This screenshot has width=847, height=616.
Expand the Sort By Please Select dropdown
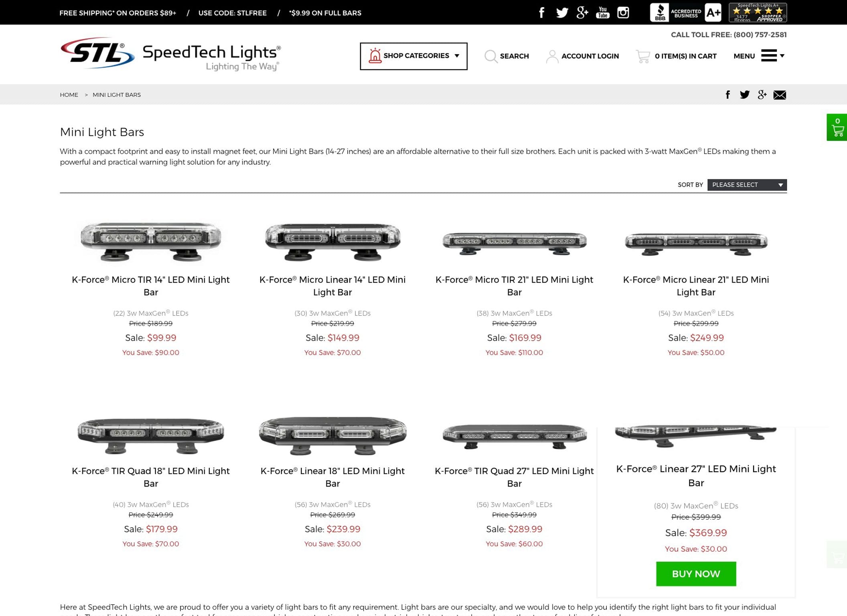(747, 185)
